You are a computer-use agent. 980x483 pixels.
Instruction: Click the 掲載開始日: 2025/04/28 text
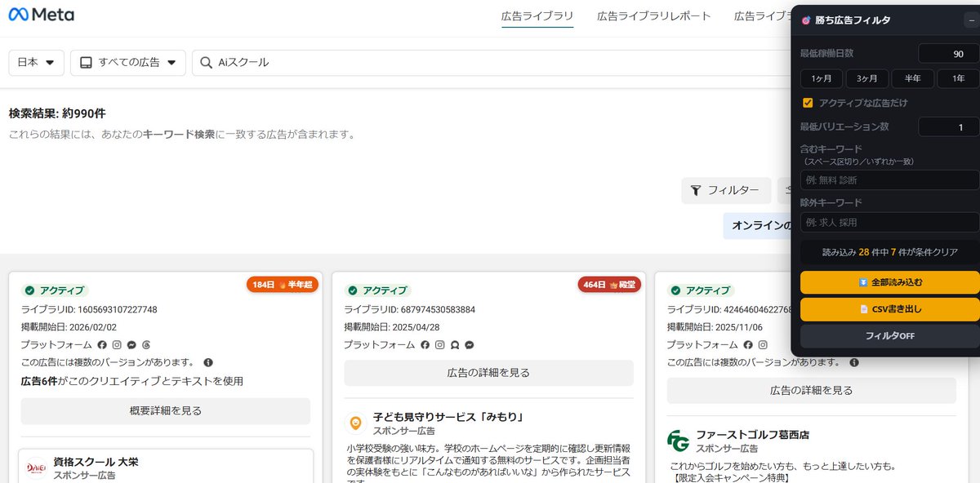click(x=392, y=327)
